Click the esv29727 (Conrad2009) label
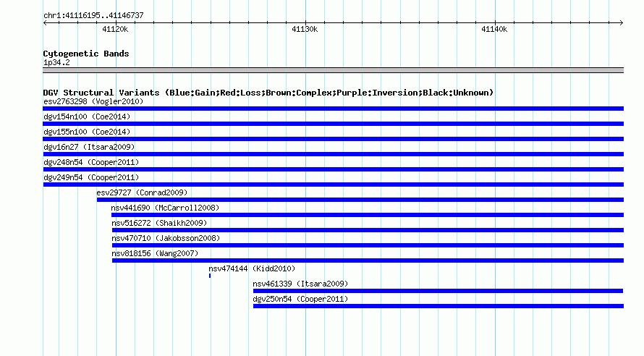Image resolution: width=644 pixels, height=356 pixels. click(x=142, y=192)
